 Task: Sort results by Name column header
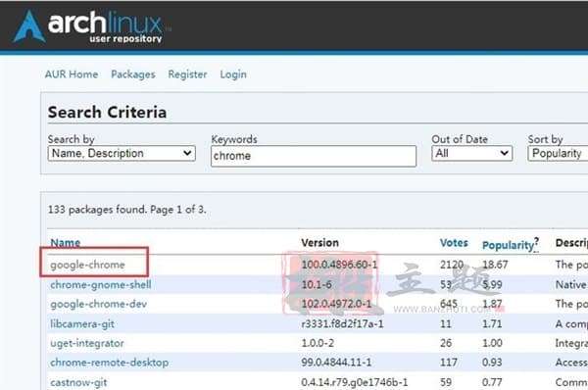click(x=66, y=243)
